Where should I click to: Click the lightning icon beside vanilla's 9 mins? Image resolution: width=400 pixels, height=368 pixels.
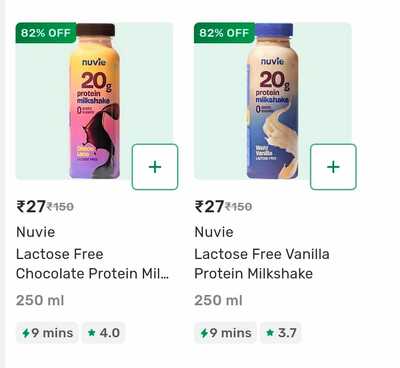tap(204, 333)
